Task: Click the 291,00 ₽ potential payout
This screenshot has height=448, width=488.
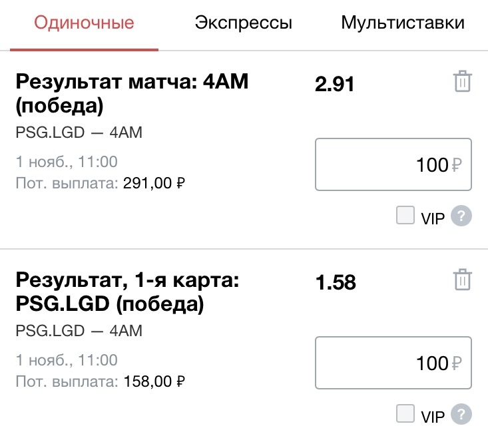Action: coord(154,183)
